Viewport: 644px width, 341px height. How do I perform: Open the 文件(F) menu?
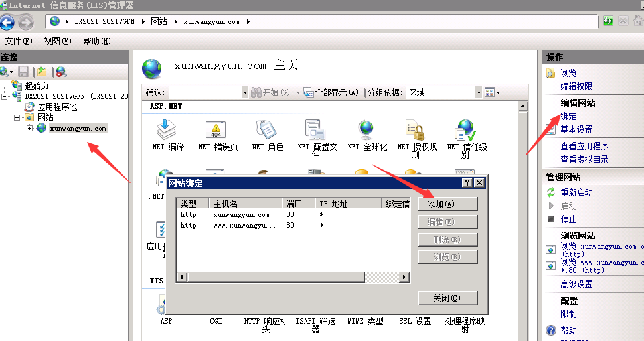click(x=19, y=41)
